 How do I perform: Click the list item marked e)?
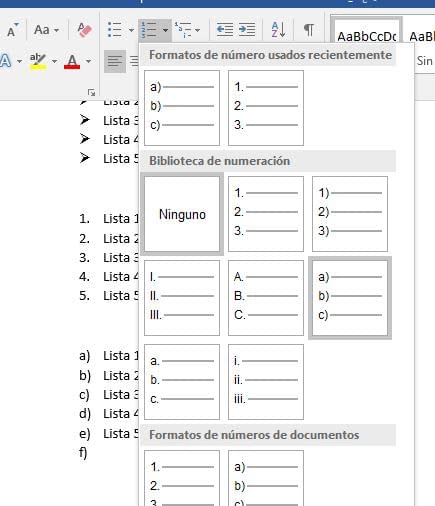pyautogui.click(x=109, y=434)
